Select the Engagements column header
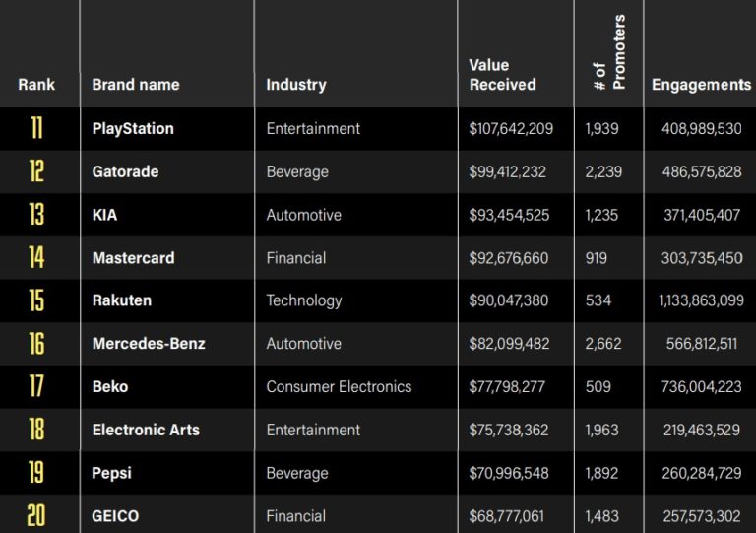The height and width of the screenshot is (533, 756). coord(701,85)
